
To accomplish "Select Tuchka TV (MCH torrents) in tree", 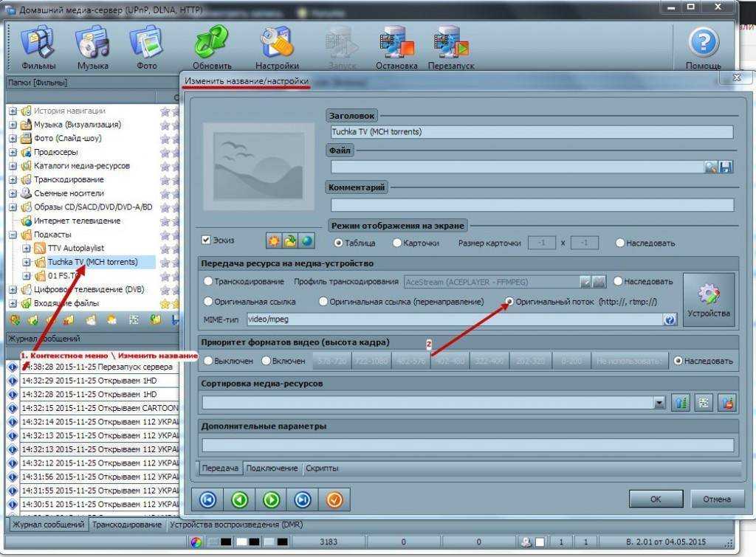I will pos(92,262).
